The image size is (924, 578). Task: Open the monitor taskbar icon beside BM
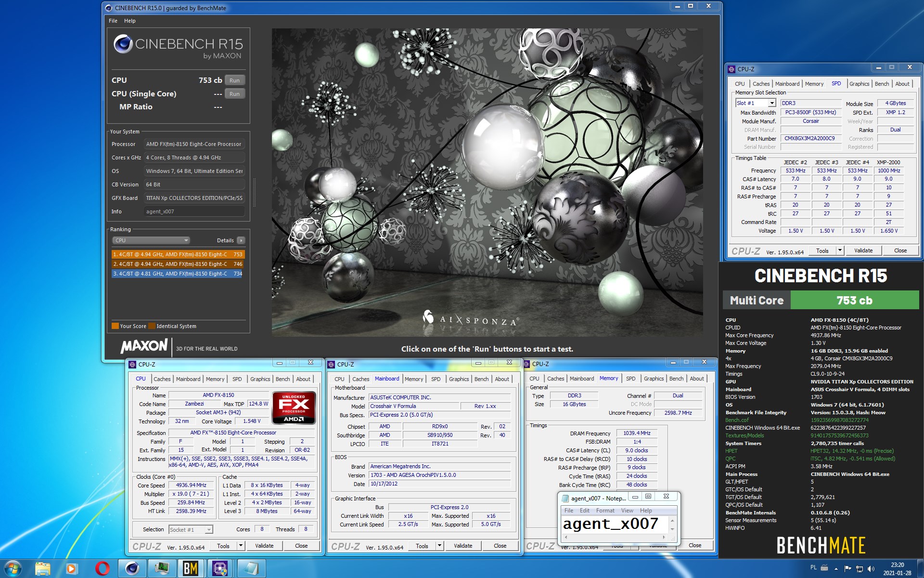coord(161,569)
